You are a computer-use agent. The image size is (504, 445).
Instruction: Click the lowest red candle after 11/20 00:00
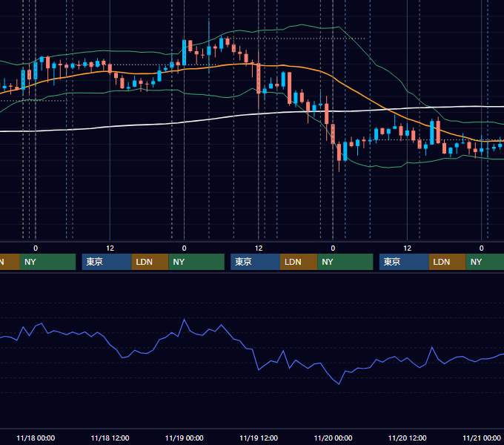pos(339,152)
